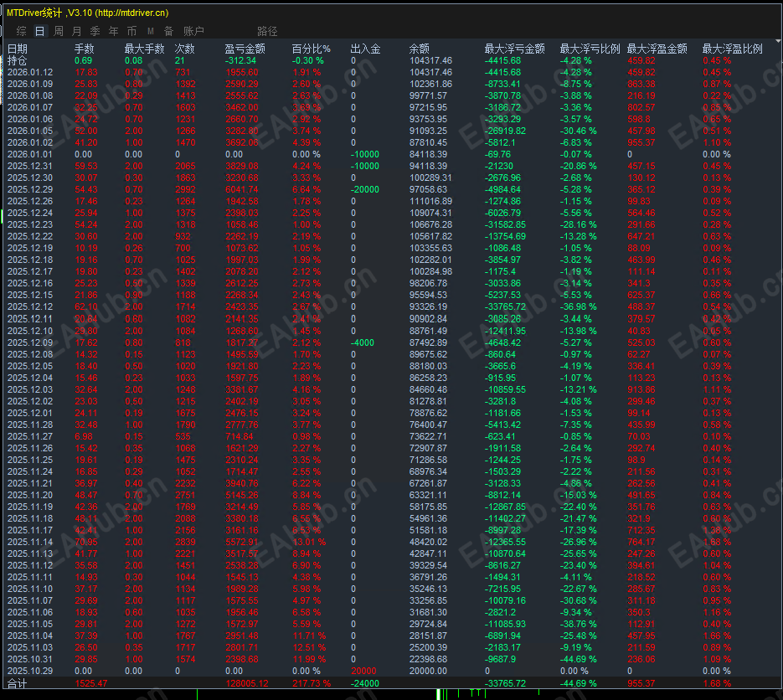The image size is (783, 700).
Task: Select the 2025.10.31 date row
Action: 30,659
